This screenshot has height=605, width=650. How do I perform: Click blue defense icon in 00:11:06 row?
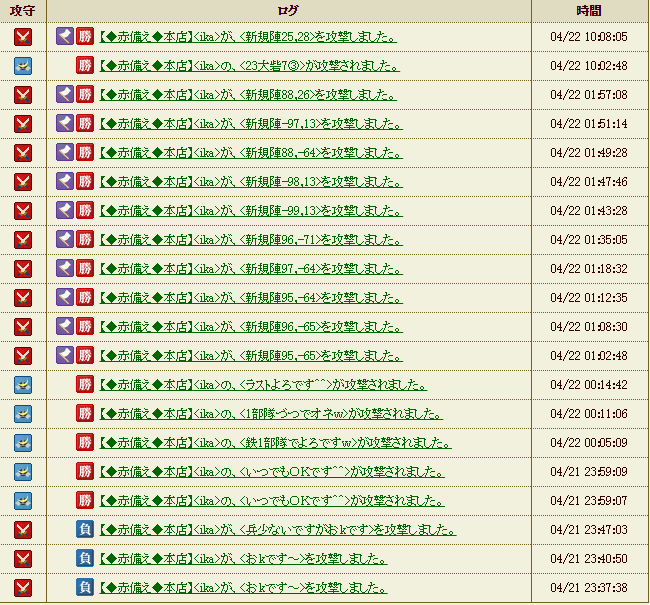(23, 414)
